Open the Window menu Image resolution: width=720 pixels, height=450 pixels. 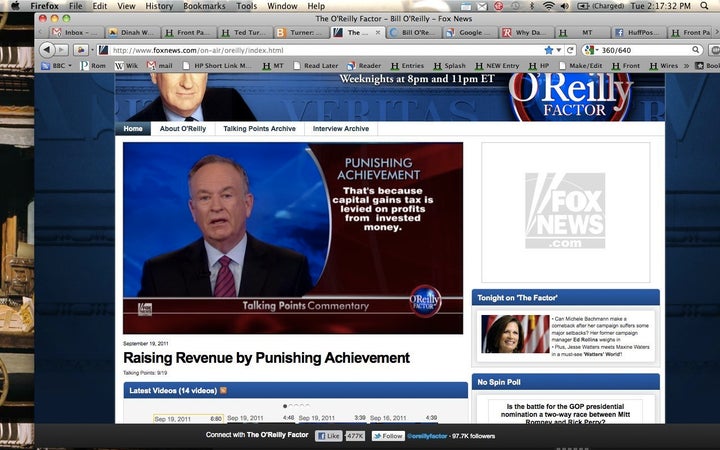pyautogui.click(x=282, y=6)
